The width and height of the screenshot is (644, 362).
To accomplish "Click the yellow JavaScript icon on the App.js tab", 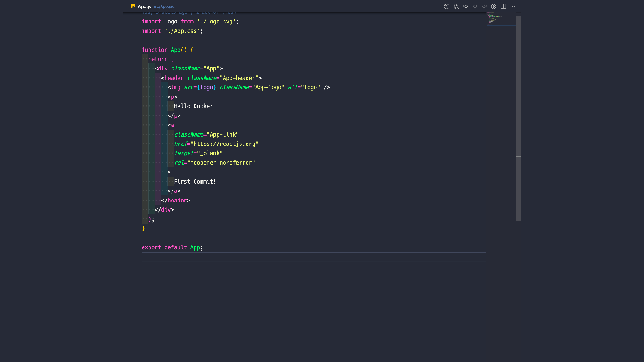I will tap(133, 6).
